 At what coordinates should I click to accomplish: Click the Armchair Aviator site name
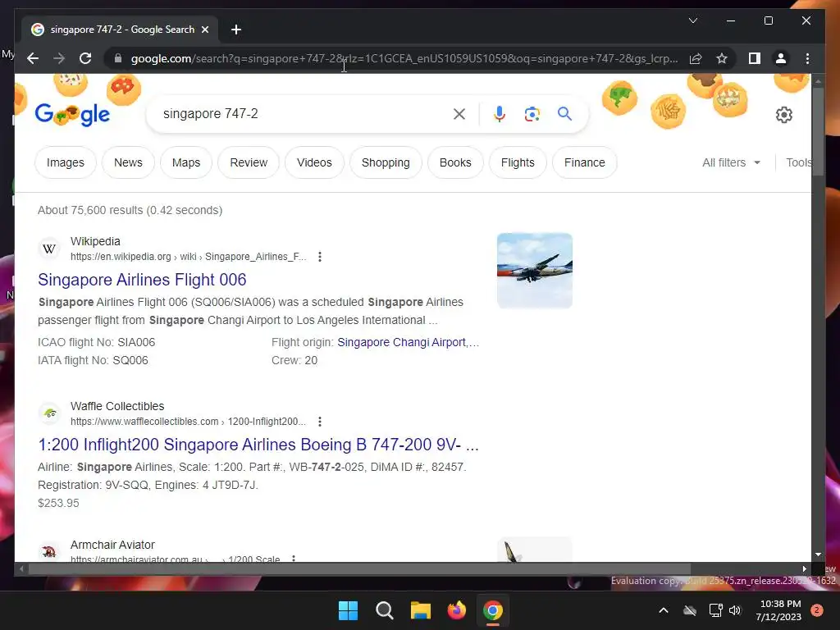point(112,545)
